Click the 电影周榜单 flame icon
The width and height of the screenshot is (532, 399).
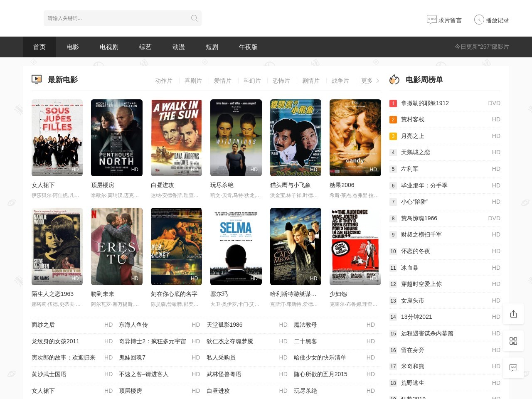coord(394,79)
